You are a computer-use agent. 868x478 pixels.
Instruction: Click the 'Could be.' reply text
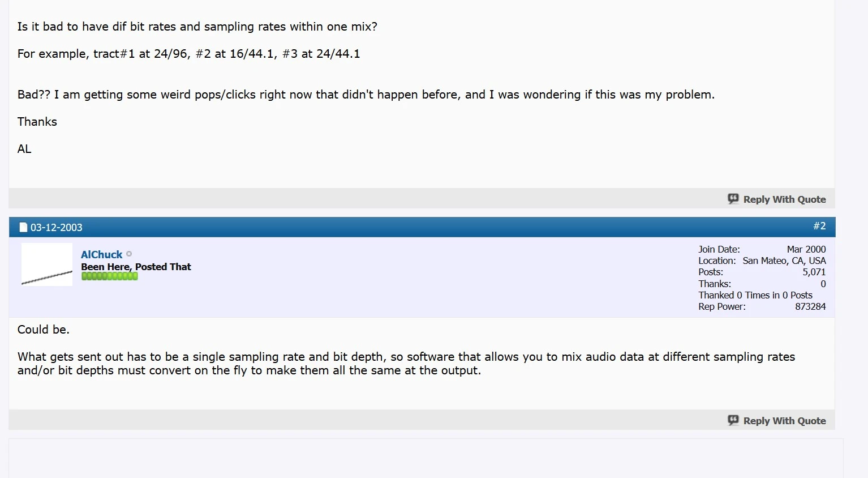click(x=44, y=330)
